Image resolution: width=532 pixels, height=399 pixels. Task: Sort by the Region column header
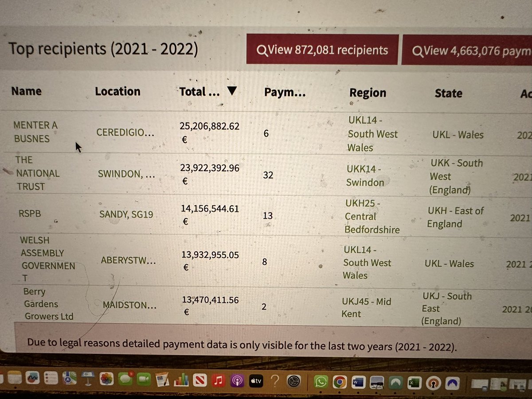point(368,93)
